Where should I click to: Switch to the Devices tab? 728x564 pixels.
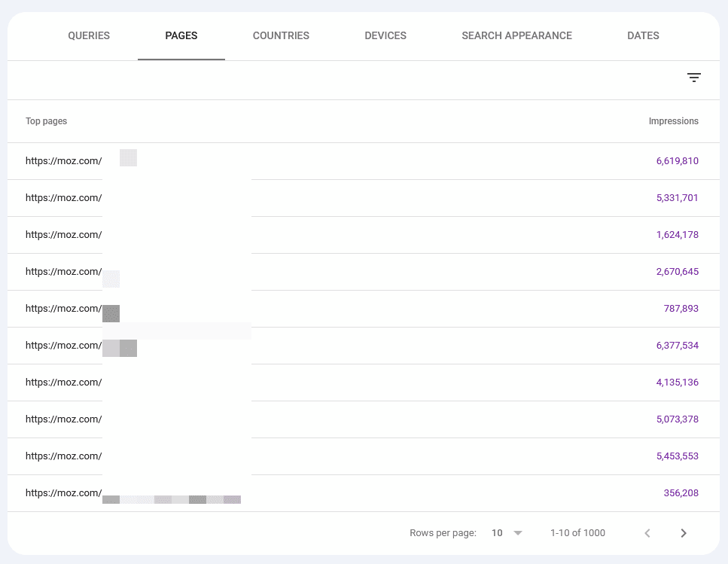click(385, 35)
